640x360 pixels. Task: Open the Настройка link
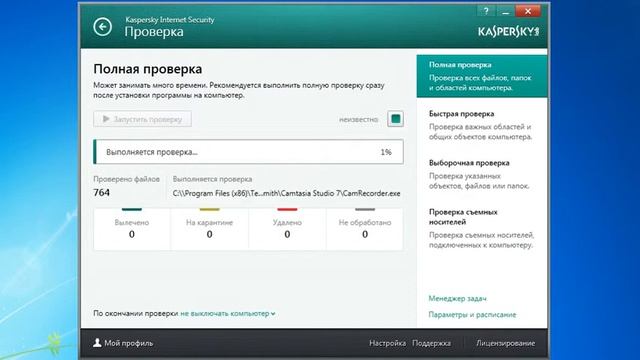coord(387,343)
